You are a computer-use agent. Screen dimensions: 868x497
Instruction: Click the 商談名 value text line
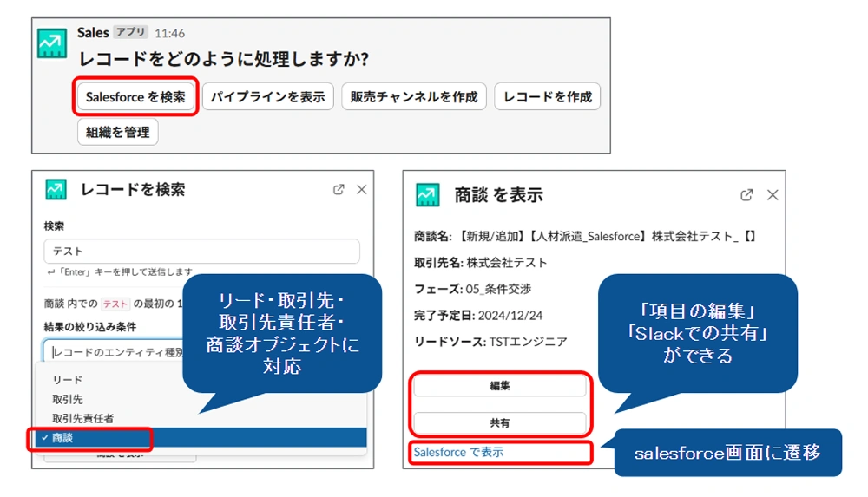pos(585,236)
